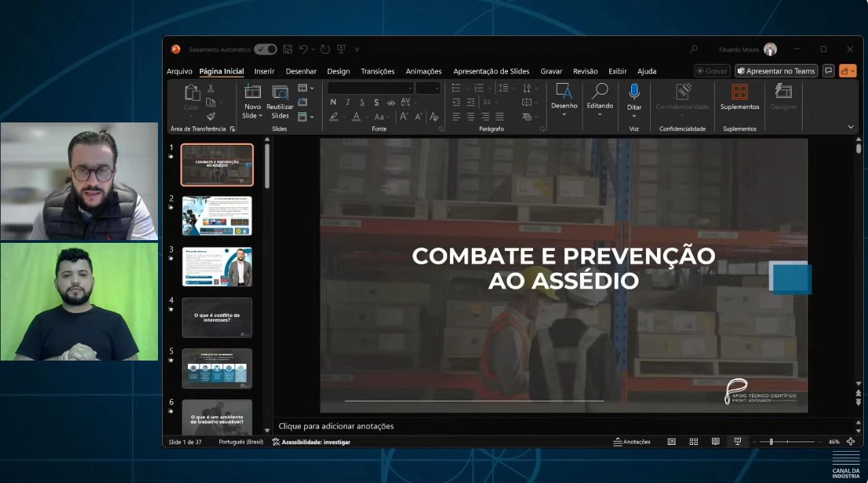The width and height of the screenshot is (868, 483).
Task: Switch to the Transições tab
Action: click(378, 71)
